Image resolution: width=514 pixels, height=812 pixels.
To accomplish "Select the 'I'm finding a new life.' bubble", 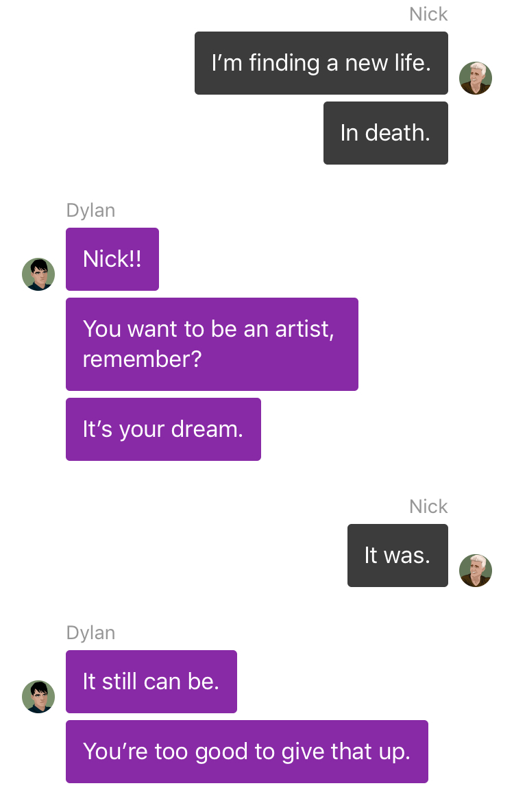I will click(x=321, y=63).
